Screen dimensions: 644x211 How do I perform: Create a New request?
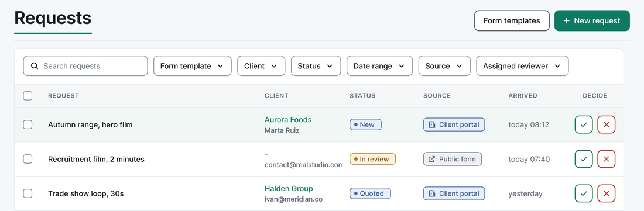coord(592,20)
